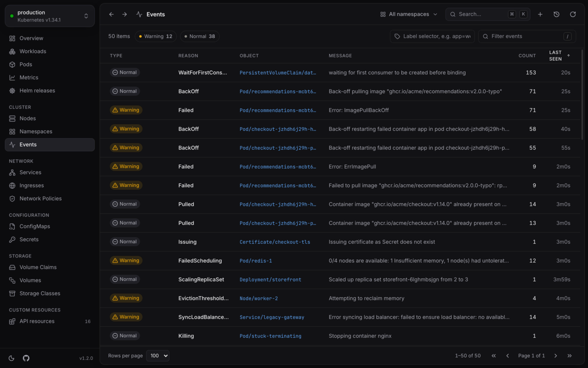The height and width of the screenshot is (368, 588).
Task: Open the Service/legacy-gateway link
Action: coord(272,317)
